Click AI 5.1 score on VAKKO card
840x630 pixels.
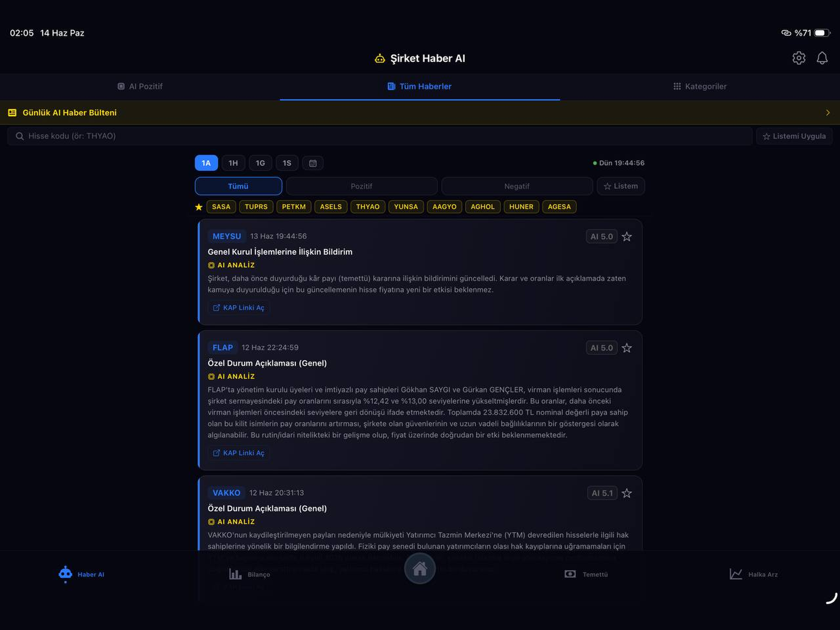point(602,493)
